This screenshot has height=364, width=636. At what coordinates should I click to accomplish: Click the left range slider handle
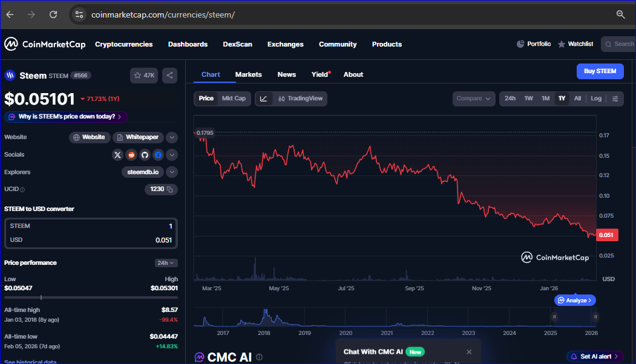tap(554, 317)
